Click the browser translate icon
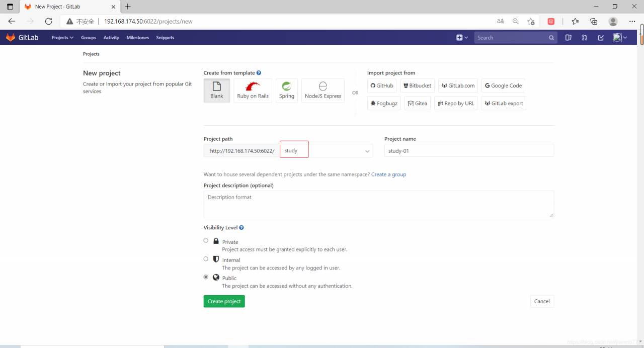 tap(500, 21)
